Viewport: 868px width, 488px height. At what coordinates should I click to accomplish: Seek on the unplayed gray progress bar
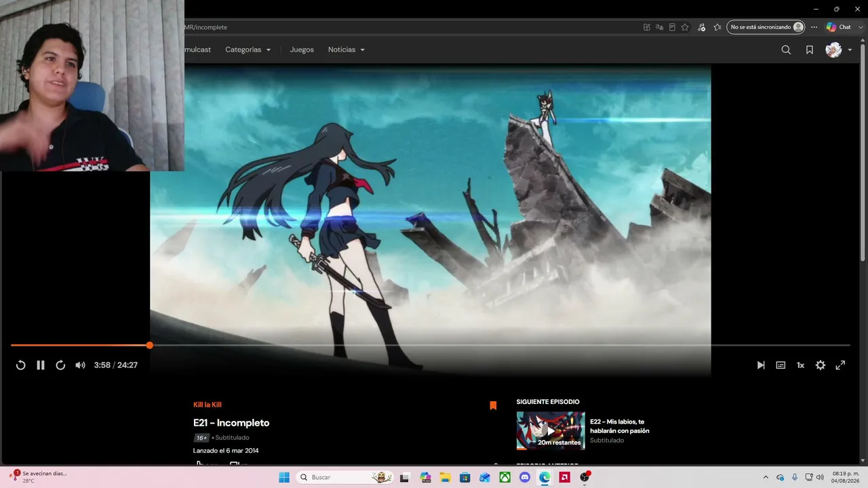coord(500,346)
